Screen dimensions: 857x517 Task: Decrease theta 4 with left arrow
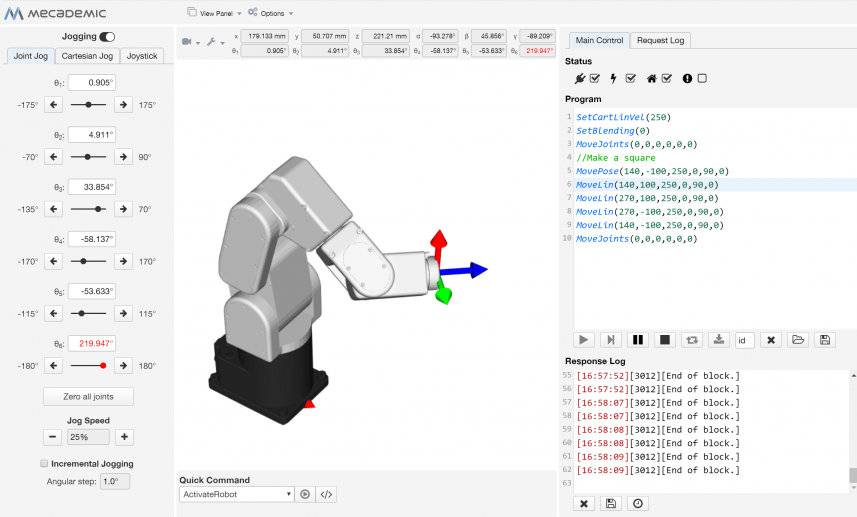53,261
